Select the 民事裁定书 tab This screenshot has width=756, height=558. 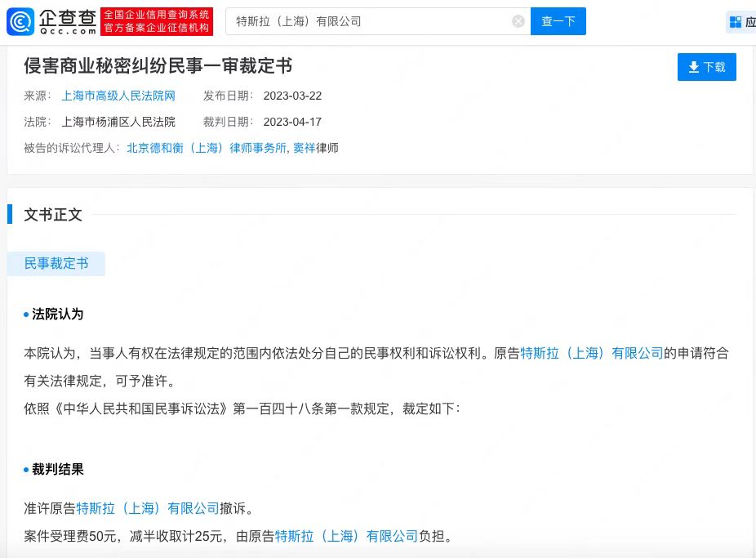click(56, 263)
